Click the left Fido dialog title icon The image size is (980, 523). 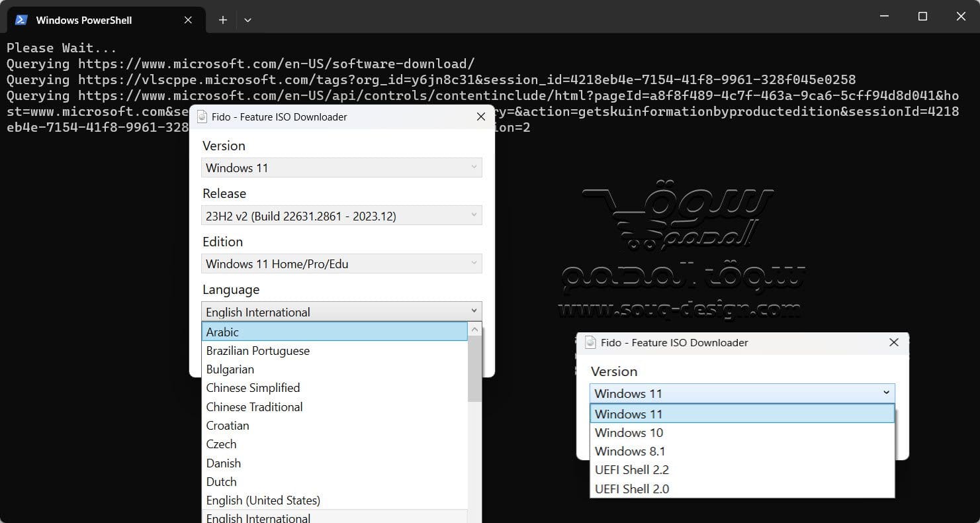click(202, 117)
